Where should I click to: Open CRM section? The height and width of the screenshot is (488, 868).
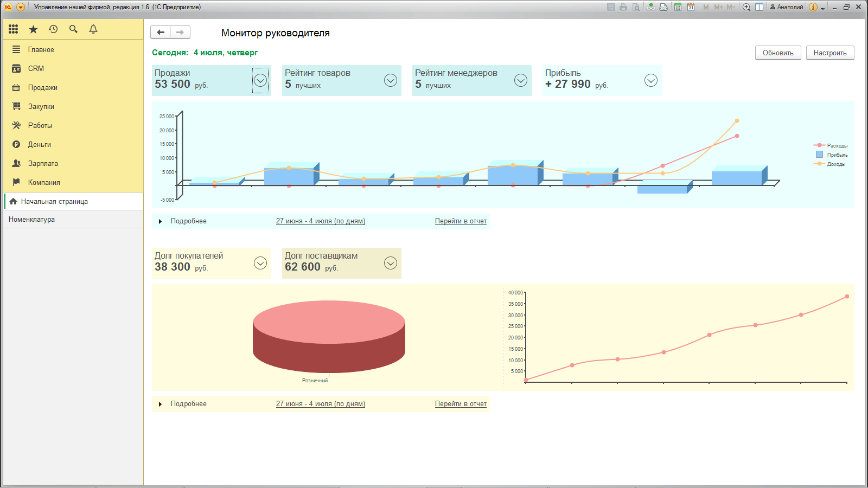pos(73,68)
